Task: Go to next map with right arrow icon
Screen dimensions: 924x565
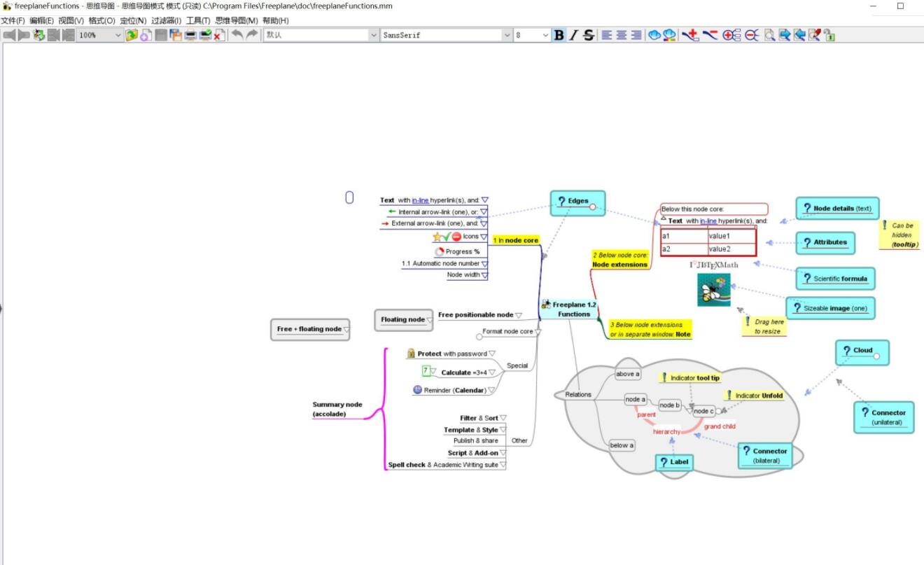Action: 24,35
